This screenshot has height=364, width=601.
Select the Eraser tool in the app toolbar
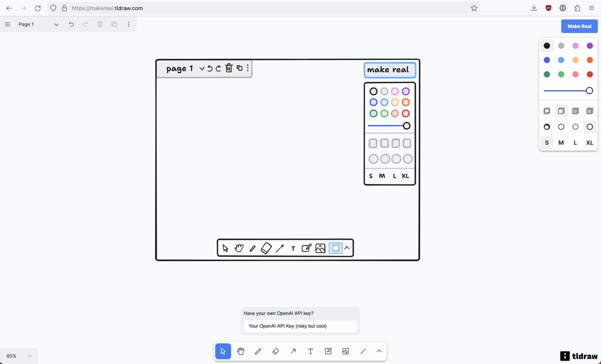[275, 351]
